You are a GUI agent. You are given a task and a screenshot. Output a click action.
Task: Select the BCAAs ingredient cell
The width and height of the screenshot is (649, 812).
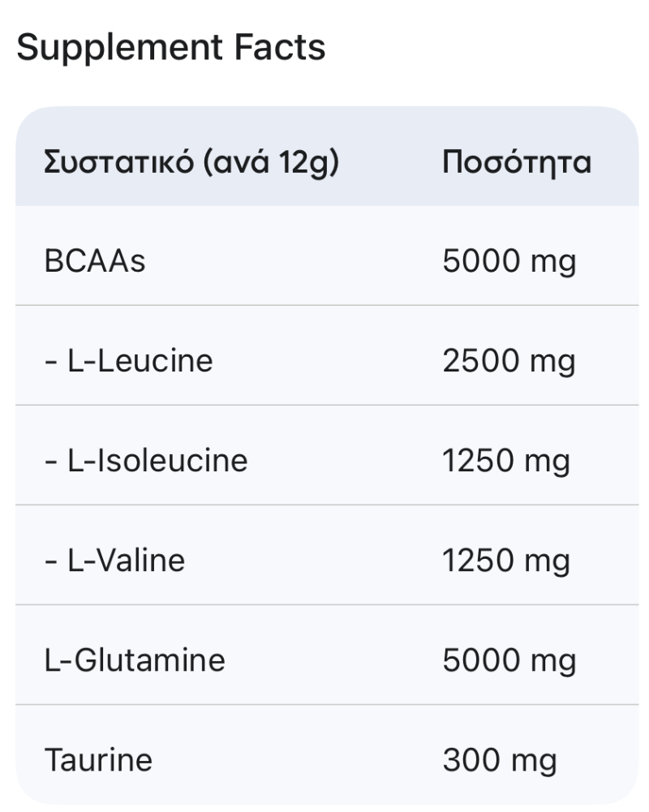95,260
